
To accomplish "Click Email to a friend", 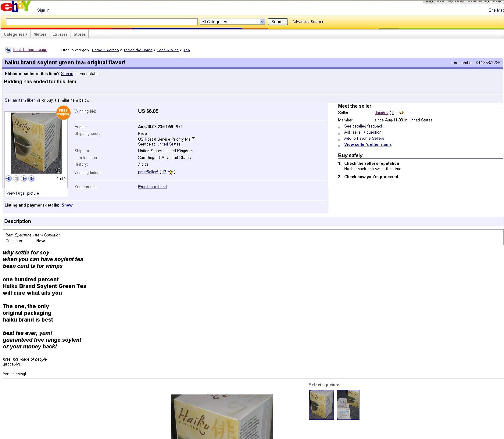I will click(152, 187).
